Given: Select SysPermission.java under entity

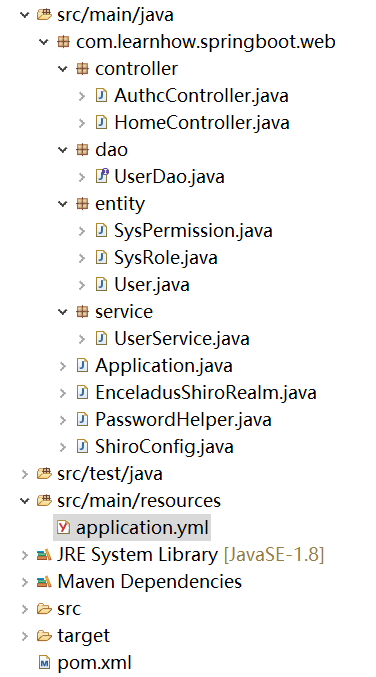Looking at the screenshot, I should point(193,231).
